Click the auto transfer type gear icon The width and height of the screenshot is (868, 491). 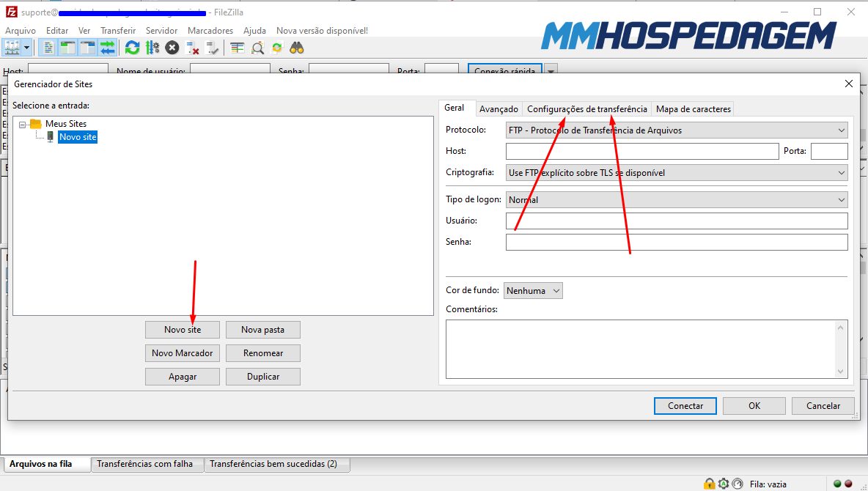[723, 484]
